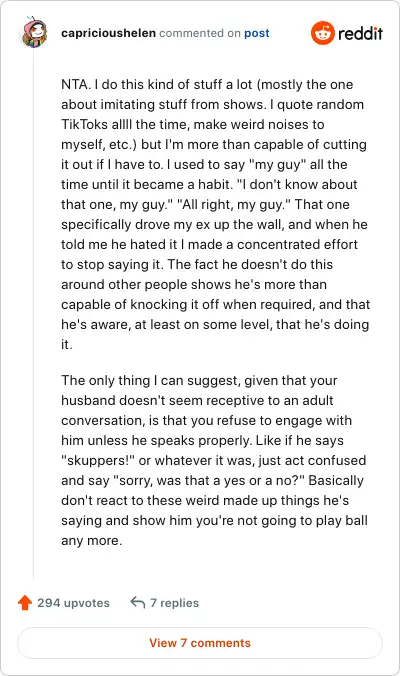Viewport: 400px width, 676px height.
Task: Click the quoted word "skuppers!"
Action: pos(98,460)
